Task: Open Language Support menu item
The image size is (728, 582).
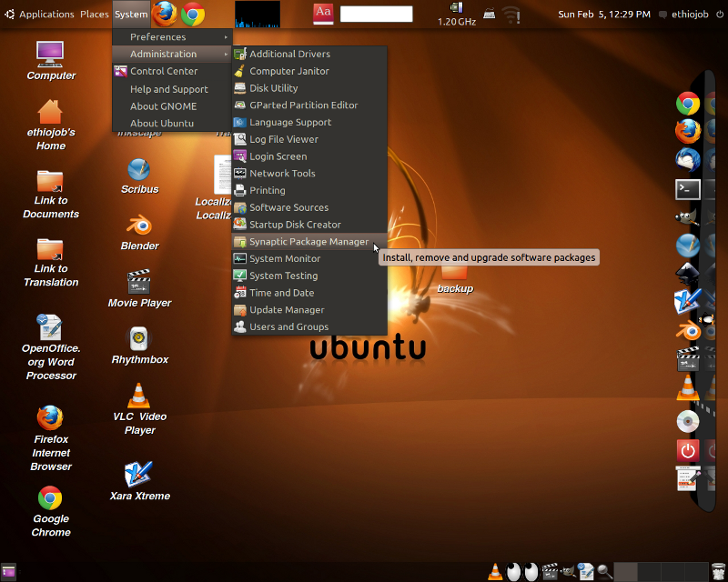Action: [x=309, y=123]
